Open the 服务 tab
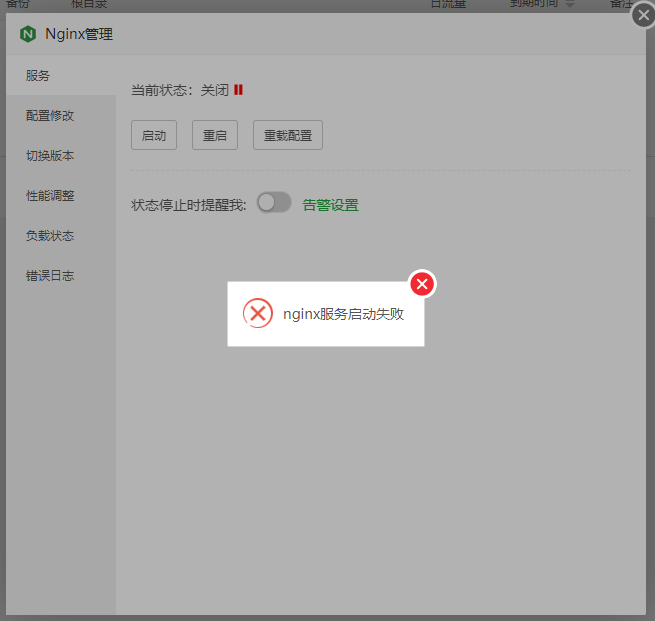Image resolution: width=655 pixels, height=621 pixels. pyautogui.click(x=61, y=76)
